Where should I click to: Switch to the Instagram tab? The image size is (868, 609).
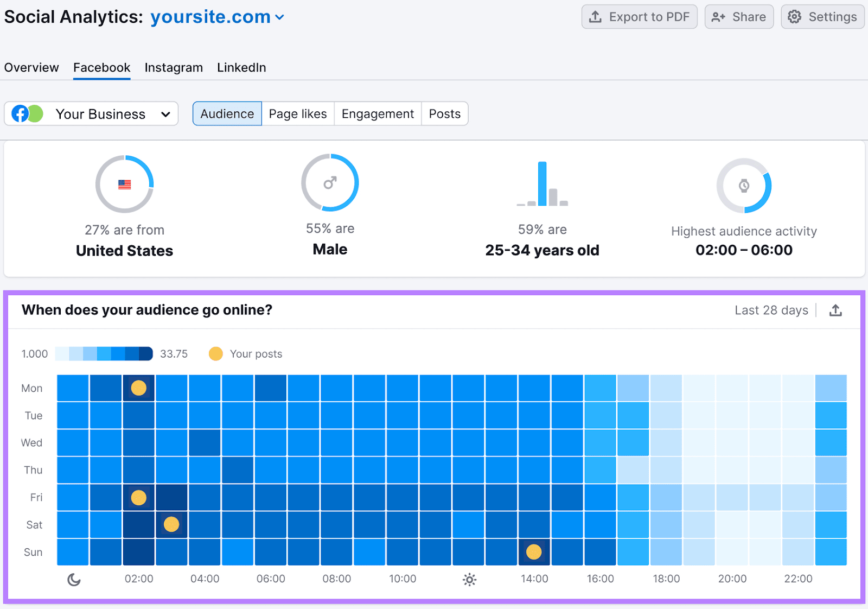click(x=174, y=68)
